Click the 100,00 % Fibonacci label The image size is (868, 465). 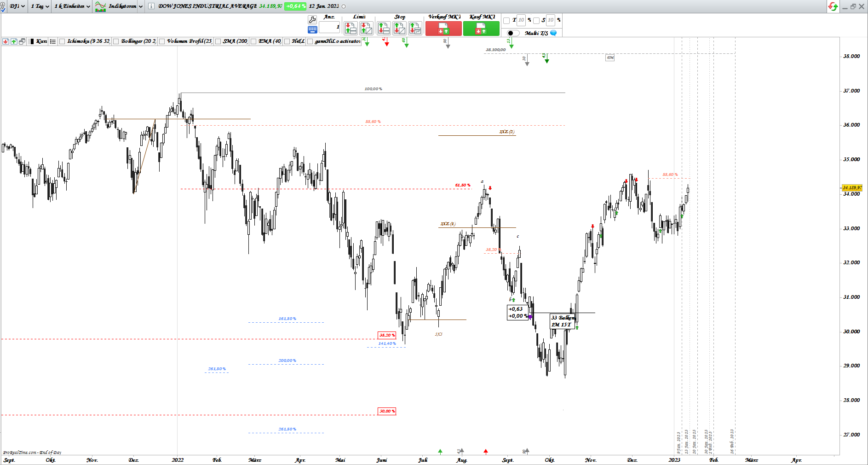tap(373, 89)
